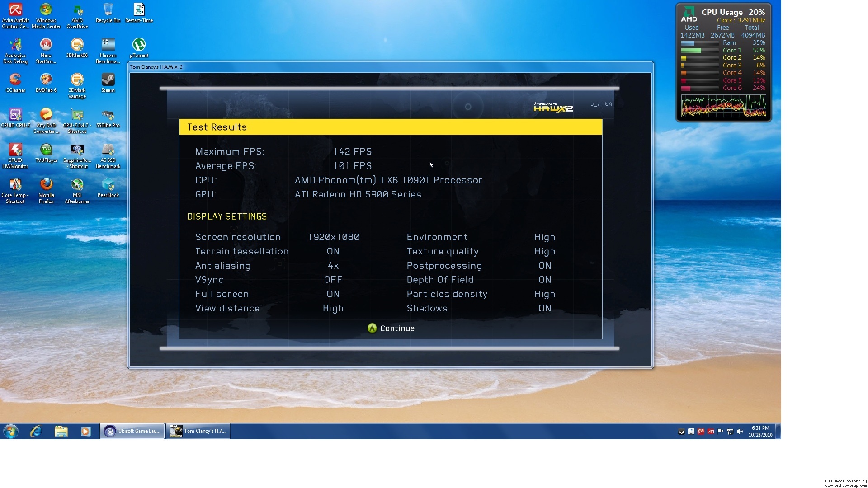Image resolution: width=868 pixels, height=488 pixels.
Task: Click the 'Particles density' label
Action: pos(447,294)
